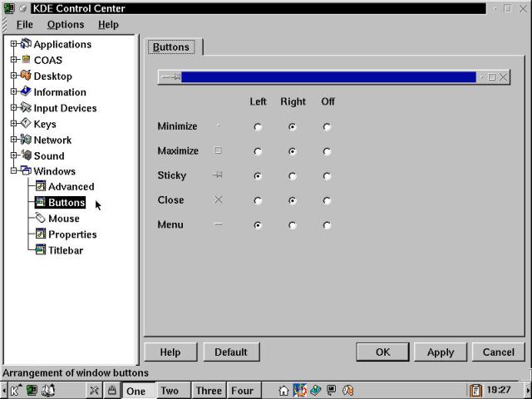Viewport: 532px width, 399px height.
Task: Expand the Input Devices tree node
Action: [14, 108]
